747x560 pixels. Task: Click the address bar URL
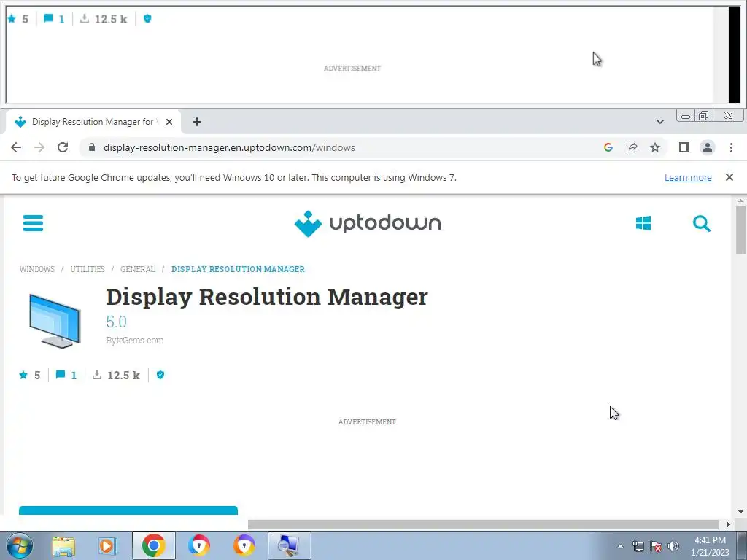pos(229,147)
